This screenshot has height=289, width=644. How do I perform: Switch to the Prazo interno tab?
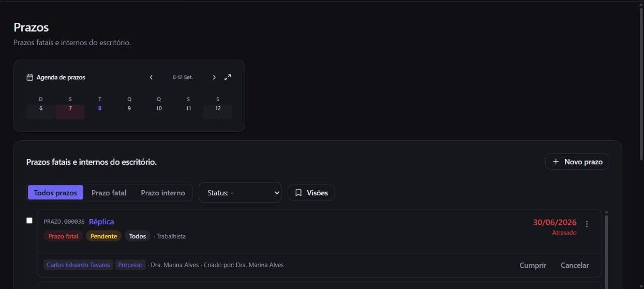162,193
